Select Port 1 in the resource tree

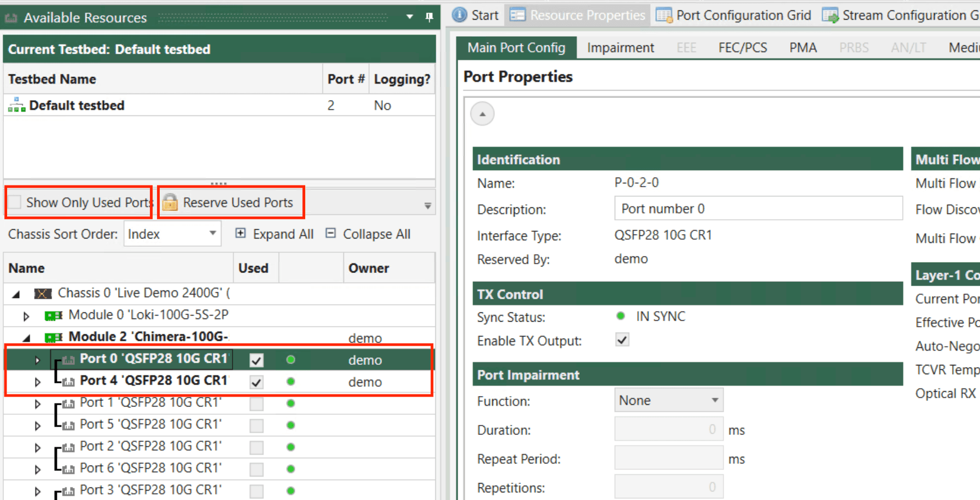[150, 403]
